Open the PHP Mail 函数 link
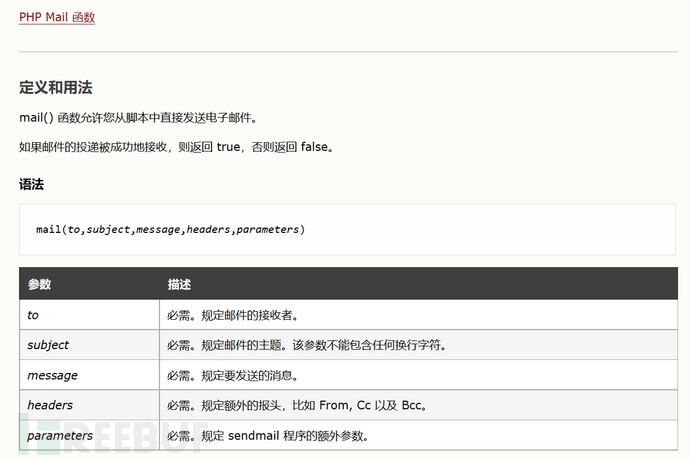The width and height of the screenshot is (690, 462). pyautogui.click(x=57, y=17)
